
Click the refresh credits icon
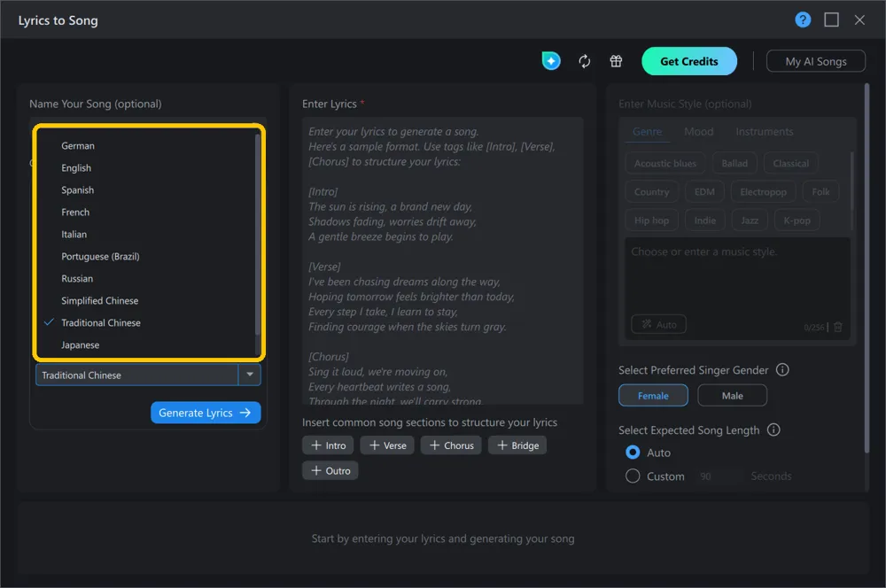(x=584, y=61)
